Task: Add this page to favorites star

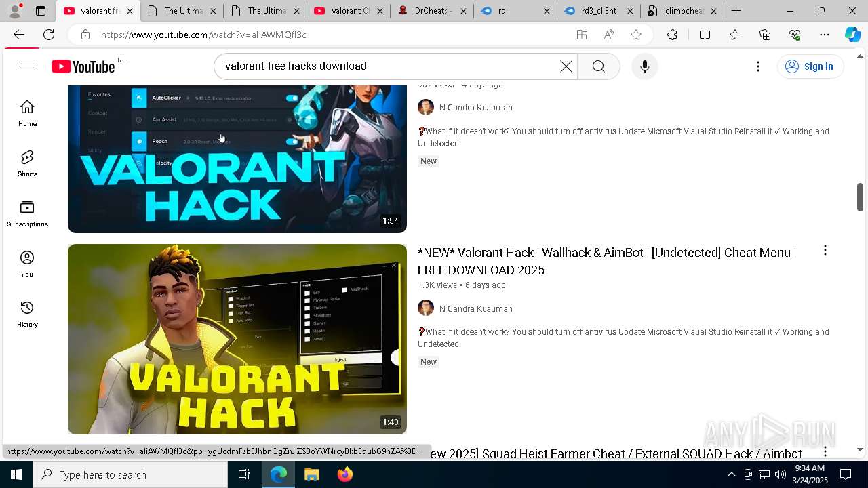Action: point(636,35)
